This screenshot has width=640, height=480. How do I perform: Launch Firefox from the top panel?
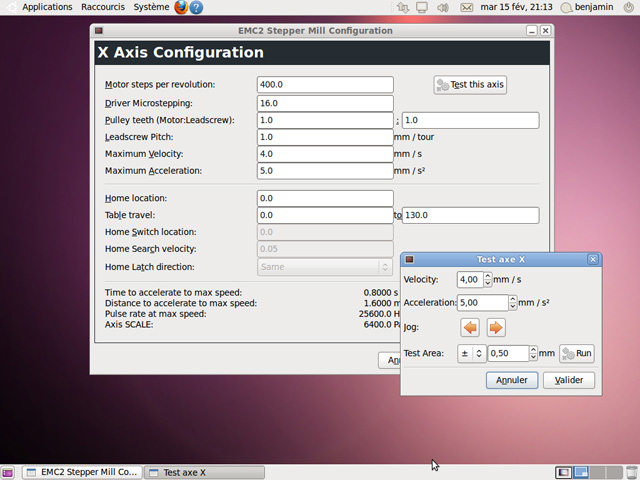tap(181, 7)
